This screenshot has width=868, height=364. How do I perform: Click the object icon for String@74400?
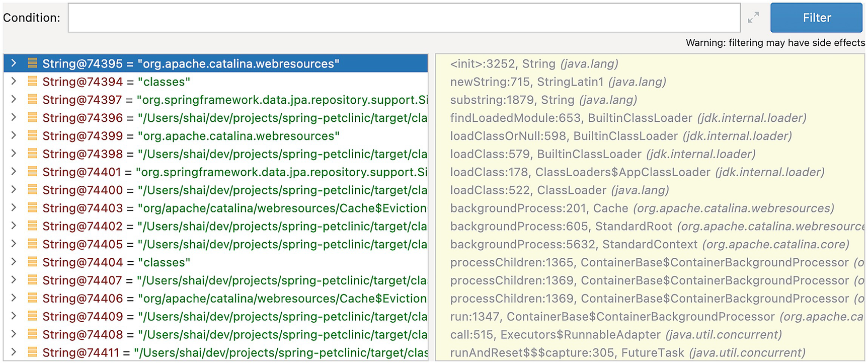33,190
